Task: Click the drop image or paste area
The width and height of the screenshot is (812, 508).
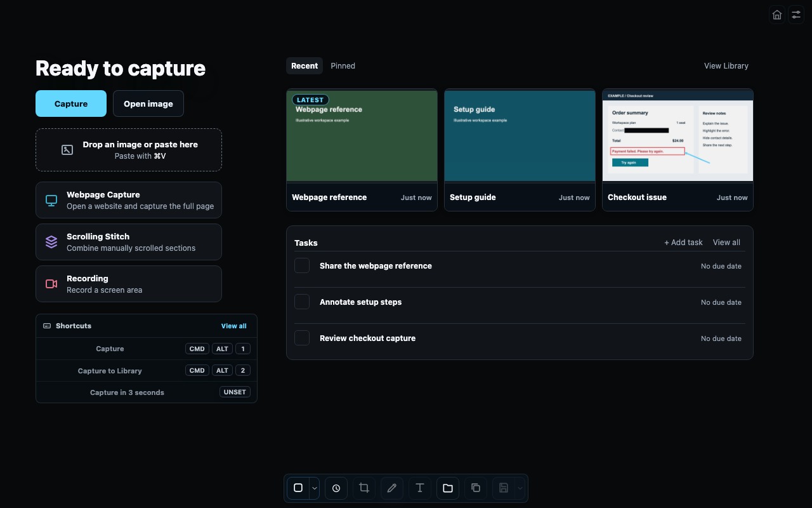Action: pos(129,150)
